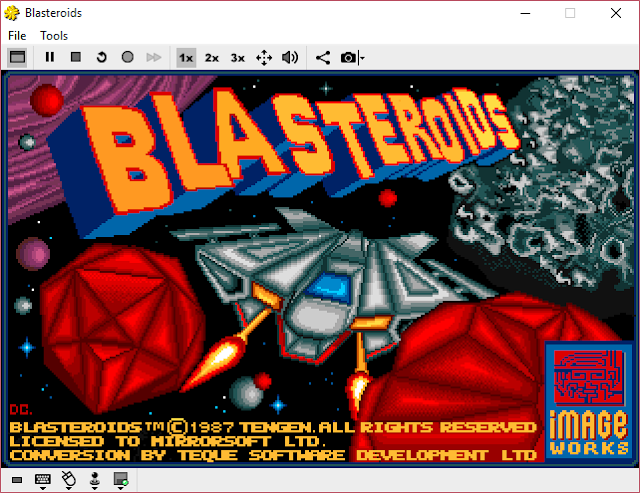Open the mouse options dropdown in the status bar
The width and height of the screenshot is (640, 493).
tap(69, 481)
